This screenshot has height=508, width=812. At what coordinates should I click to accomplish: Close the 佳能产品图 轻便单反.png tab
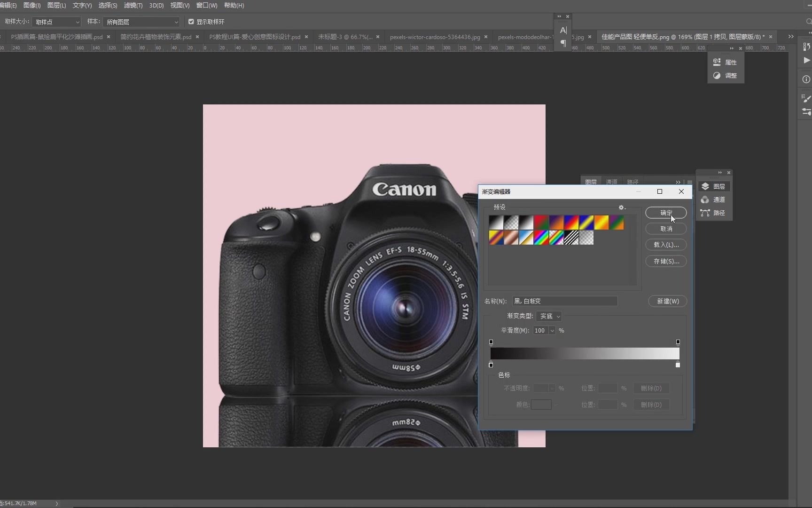(771, 37)
